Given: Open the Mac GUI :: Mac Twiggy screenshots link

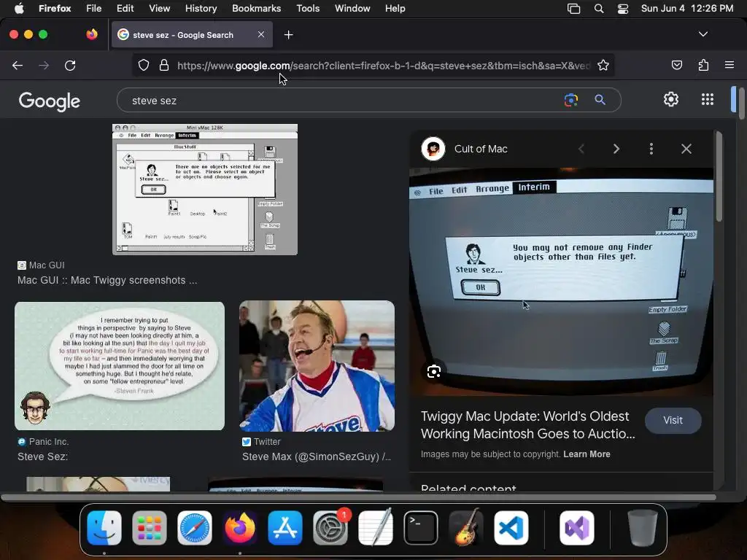Looking at the screenshot, I should (107, 280).
